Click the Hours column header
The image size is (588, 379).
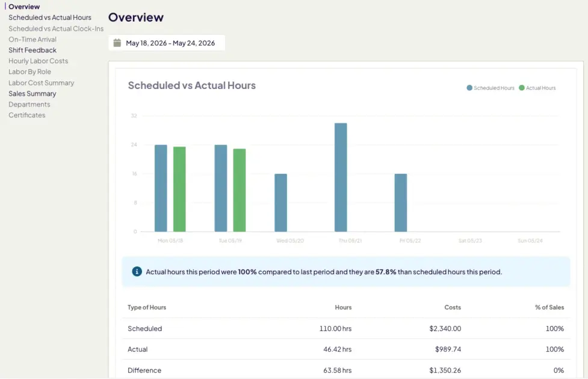[343, 307]
